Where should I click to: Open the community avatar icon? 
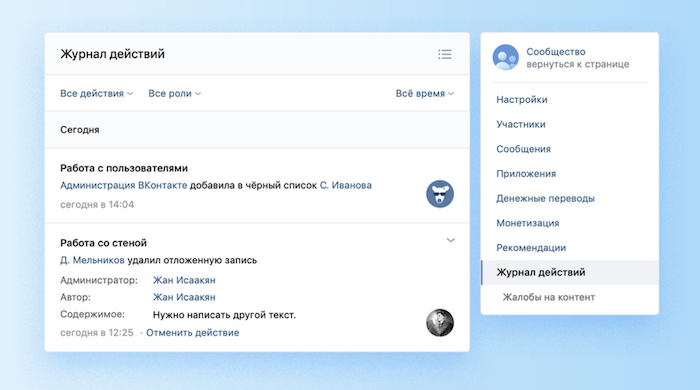click(x=505, y=57)
